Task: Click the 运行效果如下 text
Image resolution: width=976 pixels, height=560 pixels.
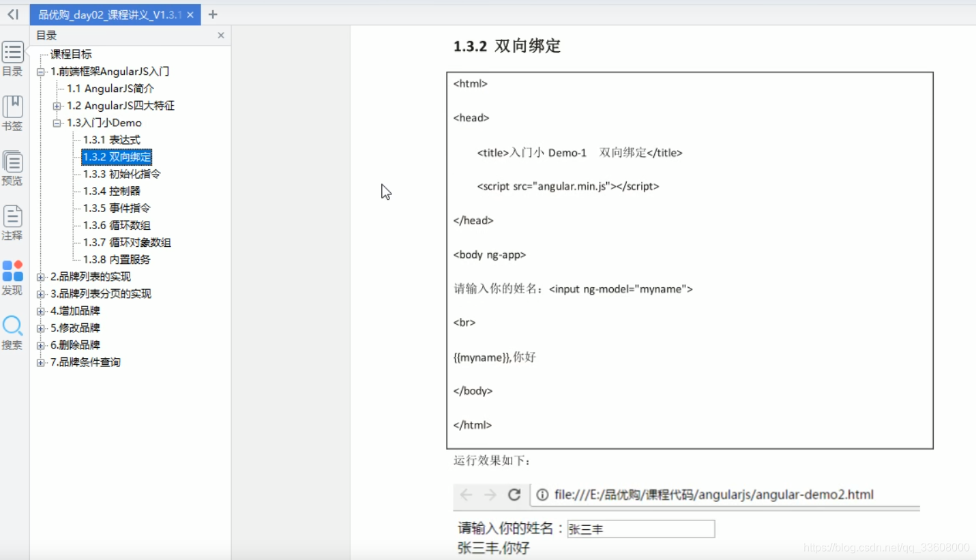Action: coord(492,460)
